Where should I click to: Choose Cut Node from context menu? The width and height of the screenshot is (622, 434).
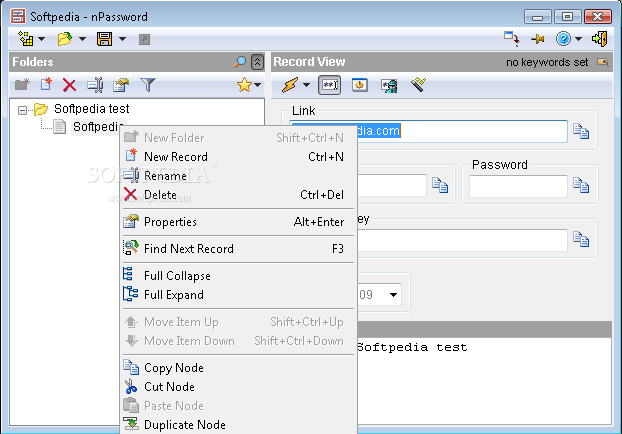[238, 387]
